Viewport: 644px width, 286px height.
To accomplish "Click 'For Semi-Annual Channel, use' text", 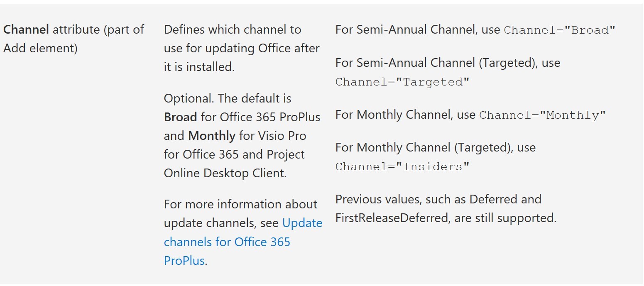I will (x=418, y=30).
